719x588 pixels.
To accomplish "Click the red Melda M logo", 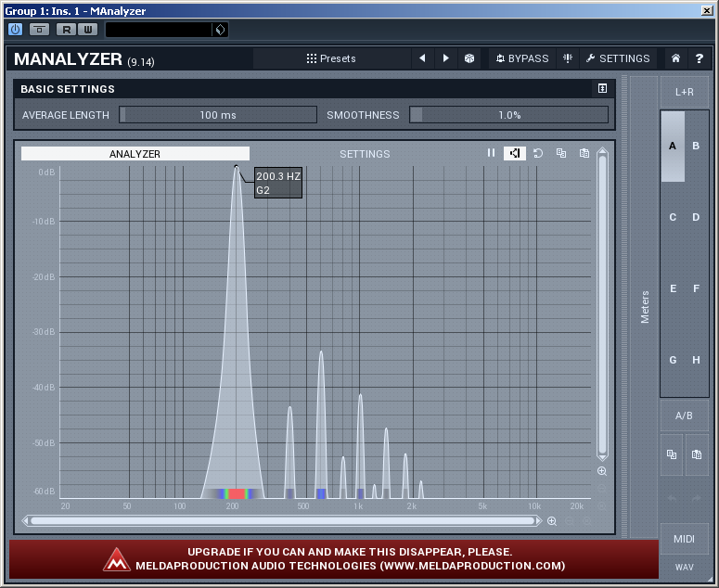I will 117,560.
